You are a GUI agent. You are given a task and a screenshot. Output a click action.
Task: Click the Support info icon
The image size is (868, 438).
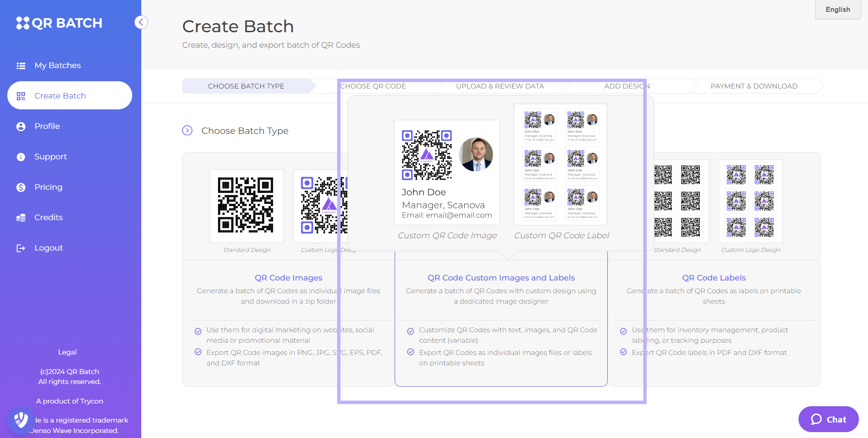click(21, 157)
